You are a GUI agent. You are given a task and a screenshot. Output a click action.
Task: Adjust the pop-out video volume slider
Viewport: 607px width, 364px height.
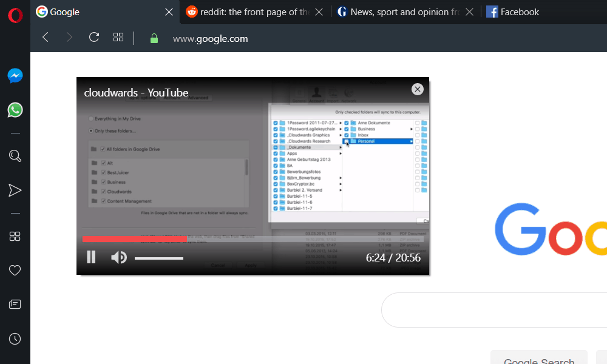[158, 258]
